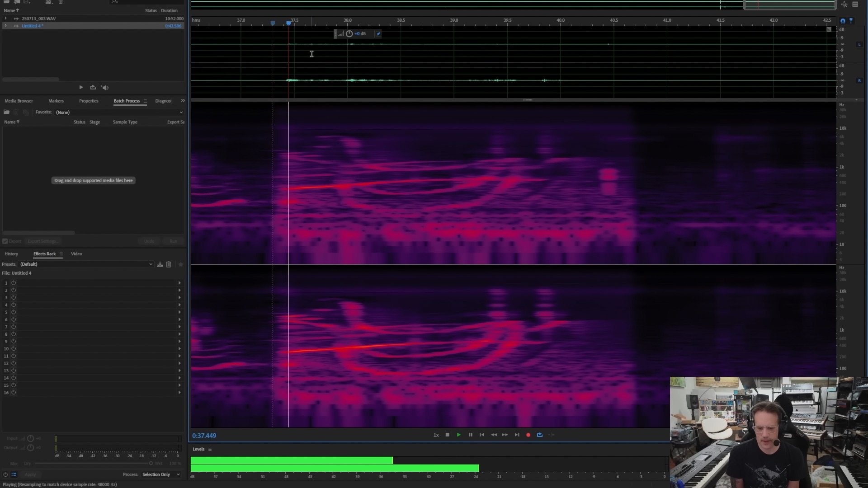The width and height of the screenshot is (868, 488).
Task: Click the Rewind icon in transport
Action: 494,435
